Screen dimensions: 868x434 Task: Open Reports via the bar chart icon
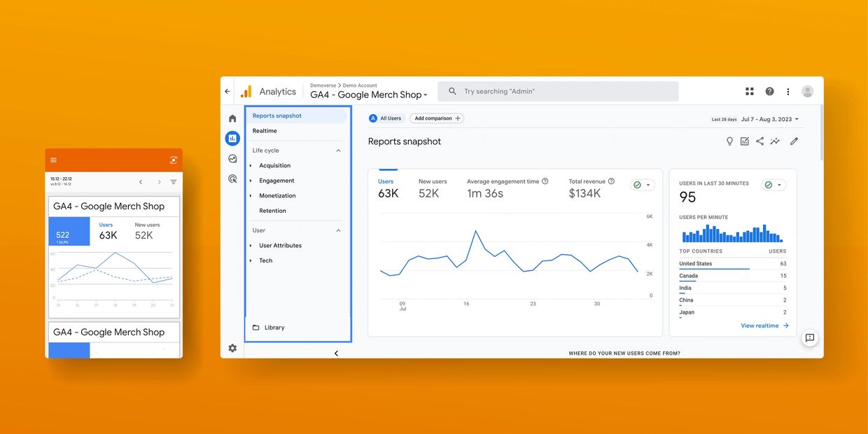232,138
